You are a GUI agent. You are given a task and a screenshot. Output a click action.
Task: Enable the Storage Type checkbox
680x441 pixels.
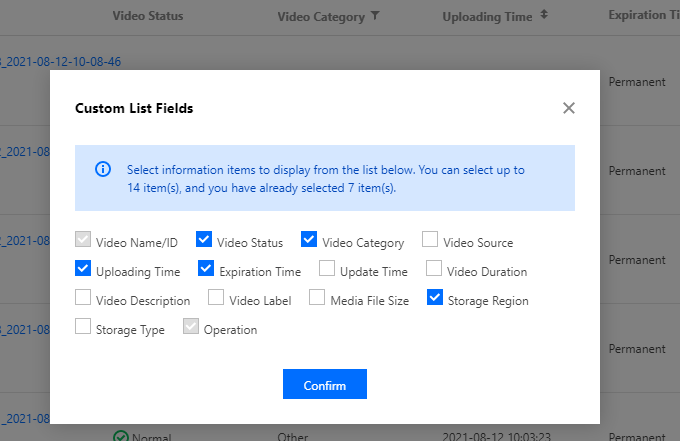click(x=83, y=326)
